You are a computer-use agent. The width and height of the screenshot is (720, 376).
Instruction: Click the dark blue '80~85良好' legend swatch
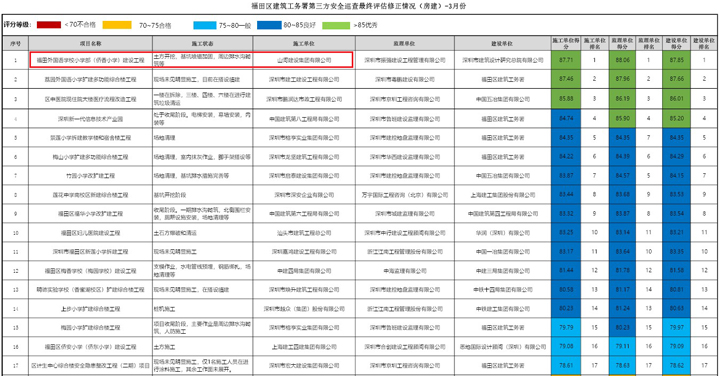point(269,25)
